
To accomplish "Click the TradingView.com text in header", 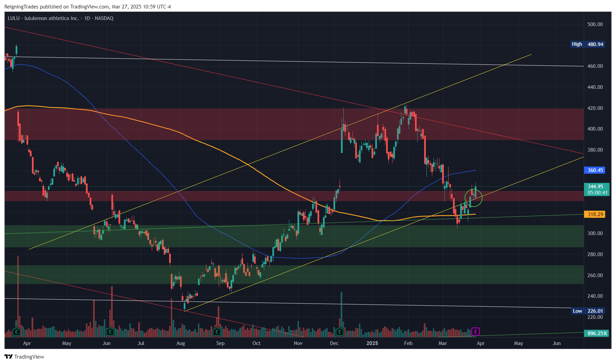I will 90,7.
